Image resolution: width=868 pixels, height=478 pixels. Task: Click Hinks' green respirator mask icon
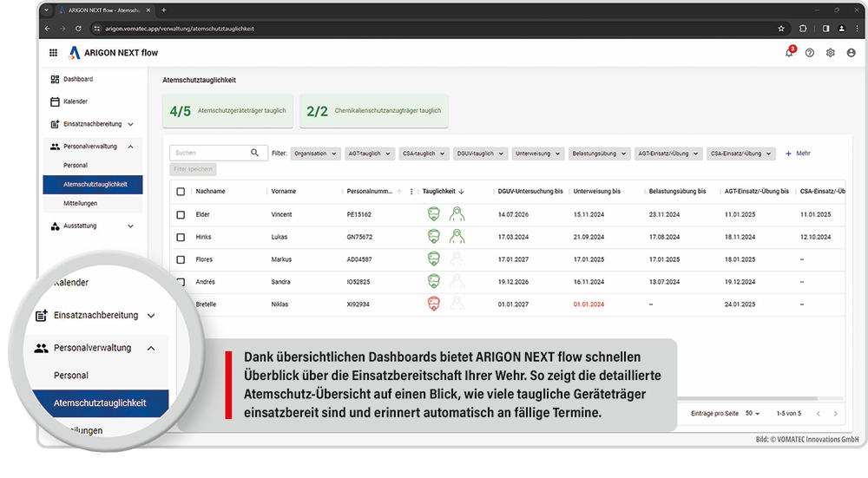coord(434,236)
